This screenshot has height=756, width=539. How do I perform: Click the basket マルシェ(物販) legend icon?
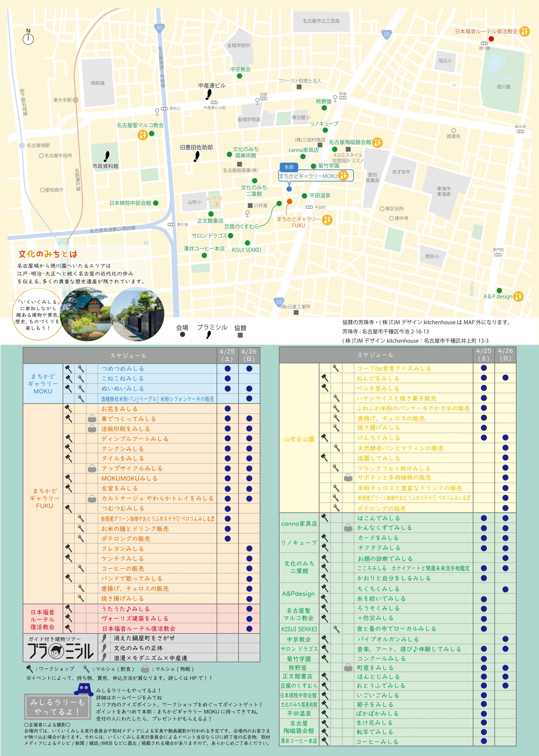[x=145, y=669]
